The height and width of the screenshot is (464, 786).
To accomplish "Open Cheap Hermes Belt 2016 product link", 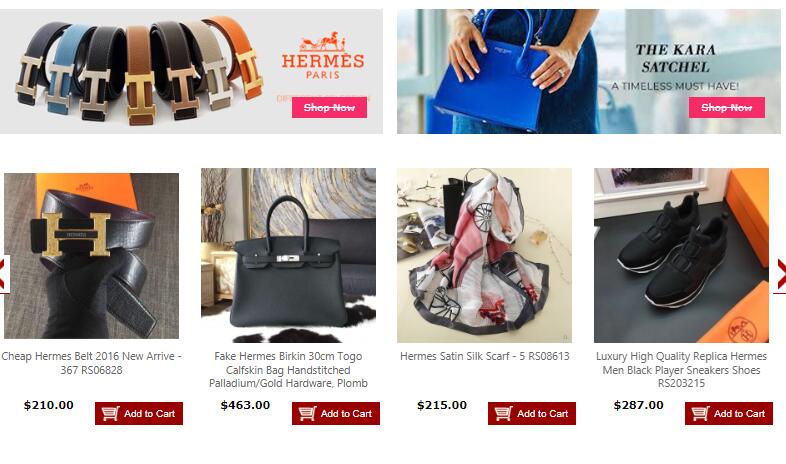I will point(91,363).
